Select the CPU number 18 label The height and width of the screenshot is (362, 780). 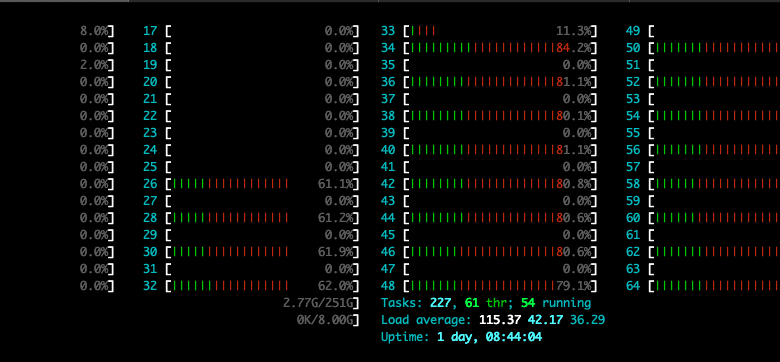coord(150,48)
